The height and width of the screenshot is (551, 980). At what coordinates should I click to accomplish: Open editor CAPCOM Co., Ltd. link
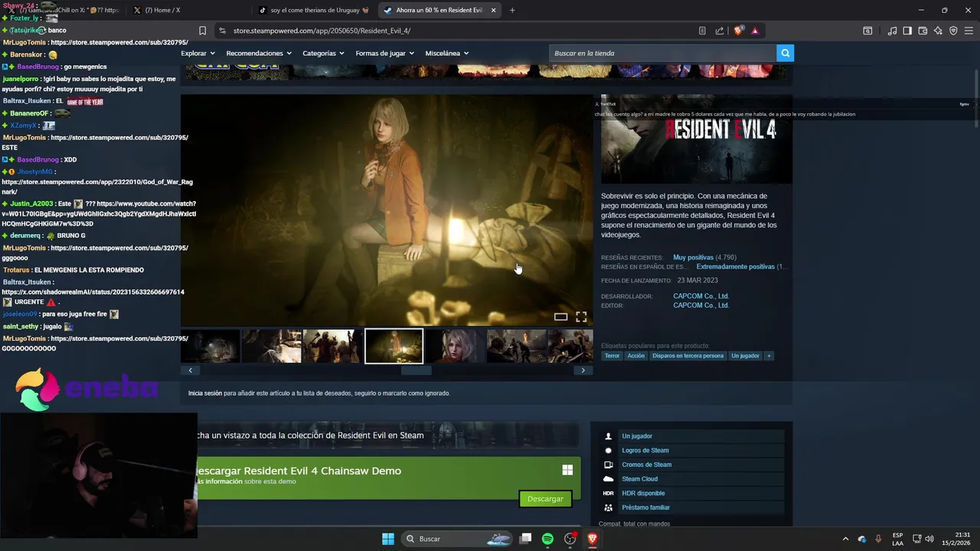pos(701,305)
